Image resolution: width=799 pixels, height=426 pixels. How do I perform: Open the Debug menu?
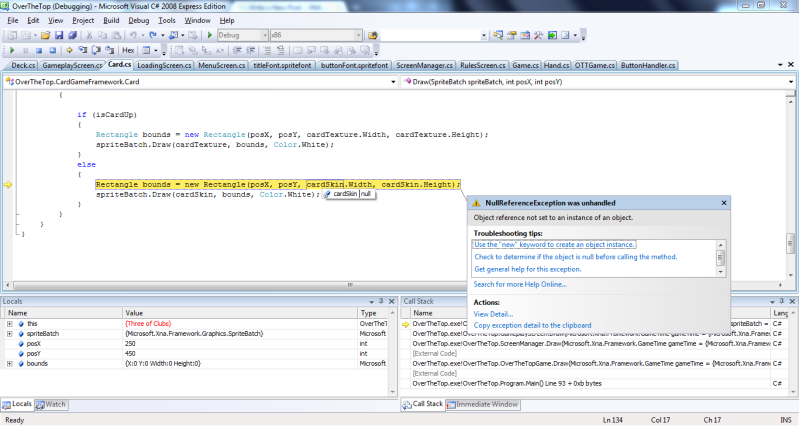coord(139,20)
